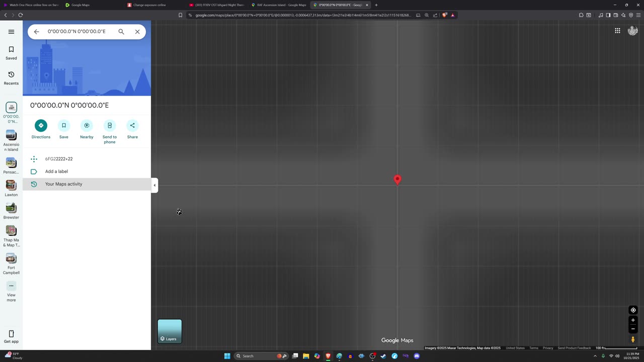This screenshot has width=644, height=362.
Task: Zoom out on the map
Action: pyautogui.click(x=633, y=329)
